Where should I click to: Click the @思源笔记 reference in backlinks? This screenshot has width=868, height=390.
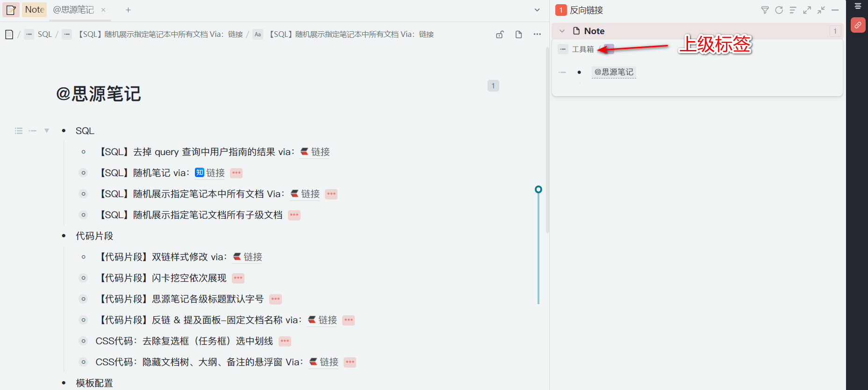(614, 72)
